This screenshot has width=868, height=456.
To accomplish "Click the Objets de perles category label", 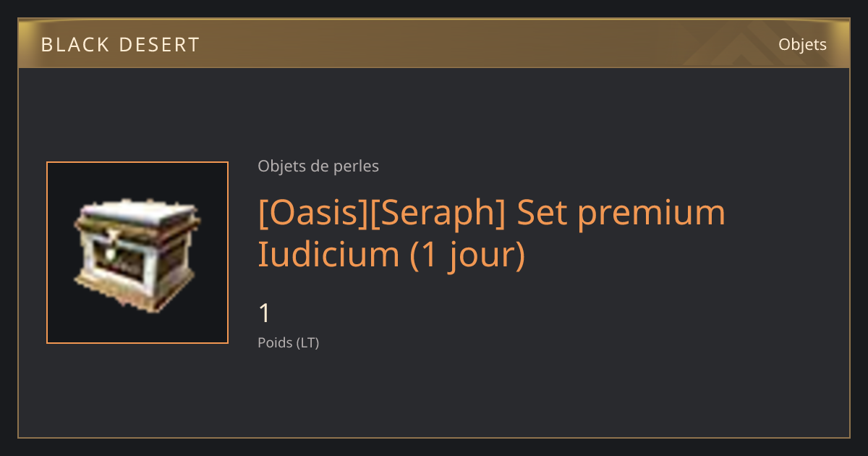I will 318,166.
